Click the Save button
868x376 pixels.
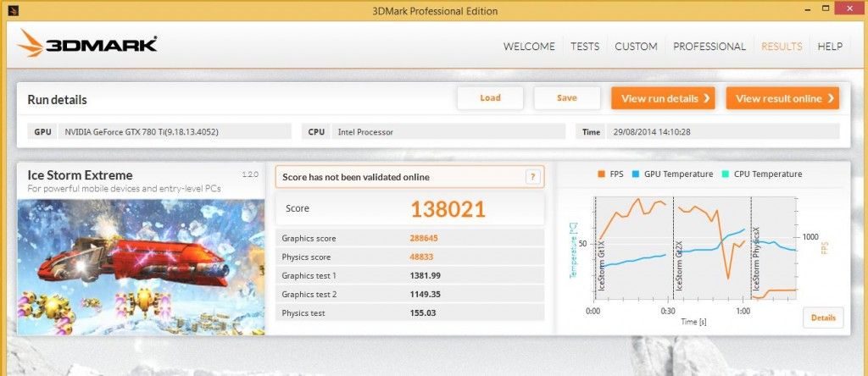point(566,98)
